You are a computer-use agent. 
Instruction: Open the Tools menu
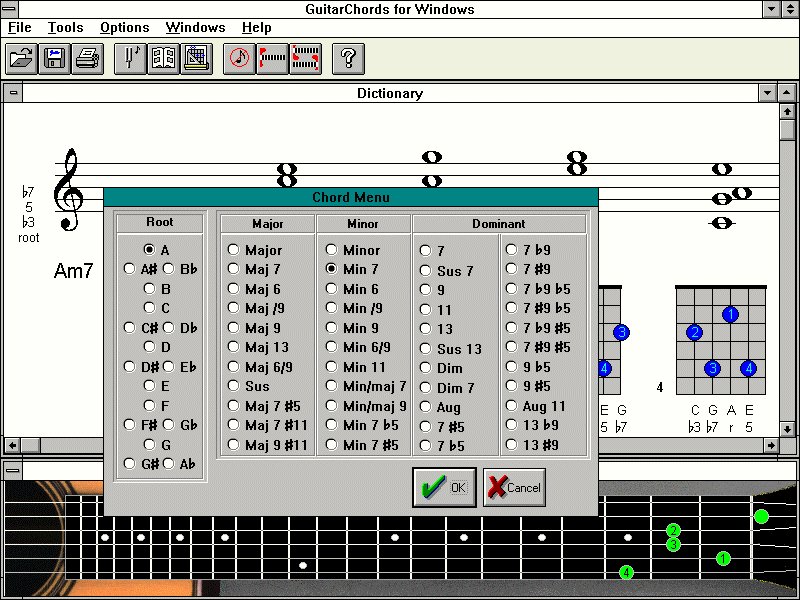(x=65, y=27)
